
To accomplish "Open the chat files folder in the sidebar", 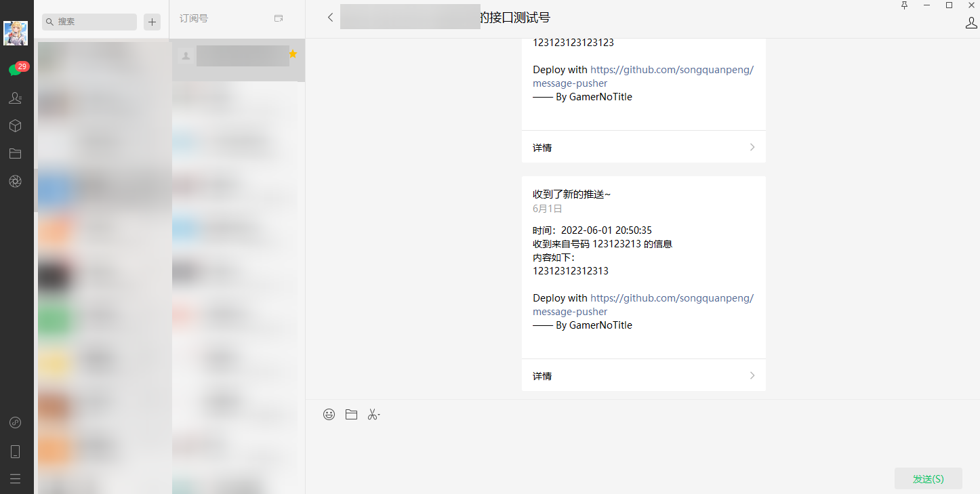I will pos(15,154).
